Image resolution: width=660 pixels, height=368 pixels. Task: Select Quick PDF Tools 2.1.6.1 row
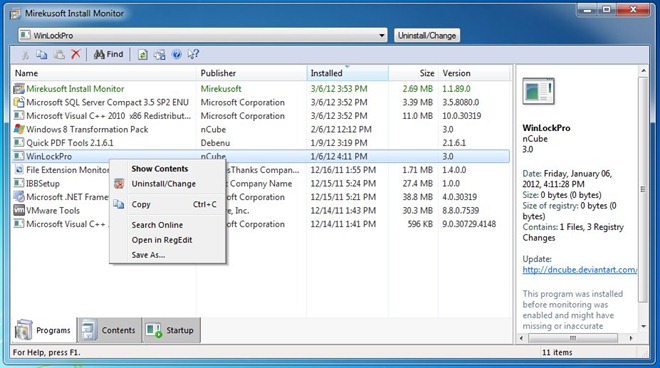coord(261,143)
